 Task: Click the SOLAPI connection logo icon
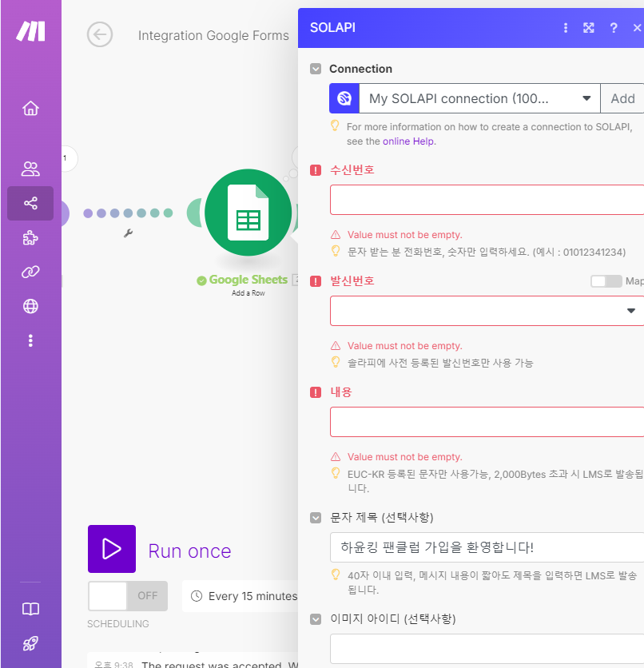point(344,98)
